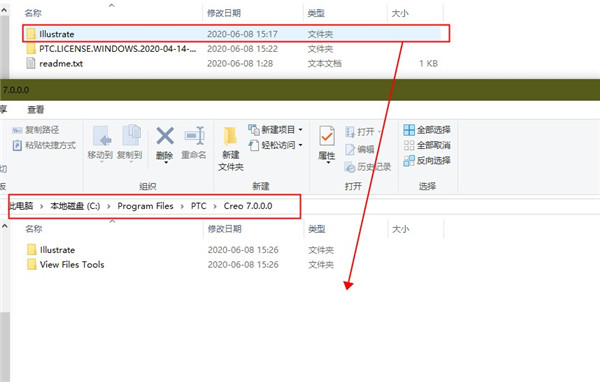Screen dimensions: 600x382
Task: Click the PTC breadcrumb segment
Action: (x=199, y=206)
